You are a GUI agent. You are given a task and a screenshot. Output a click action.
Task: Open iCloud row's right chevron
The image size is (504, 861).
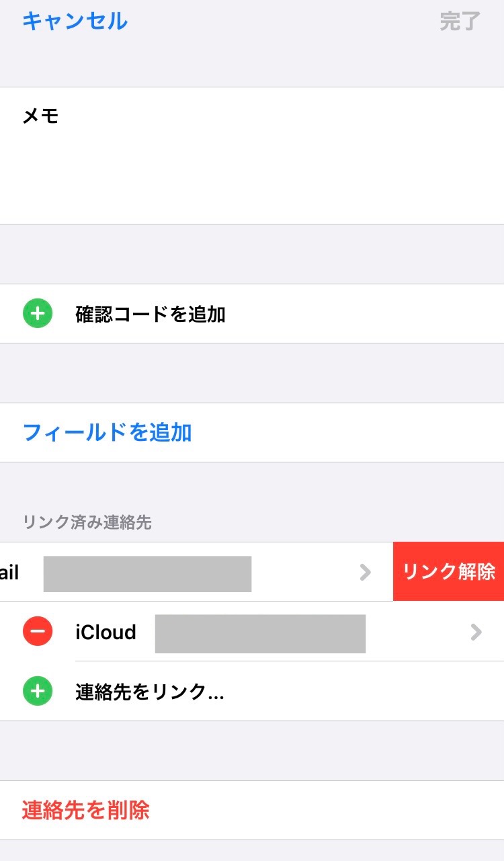point(476,632)
